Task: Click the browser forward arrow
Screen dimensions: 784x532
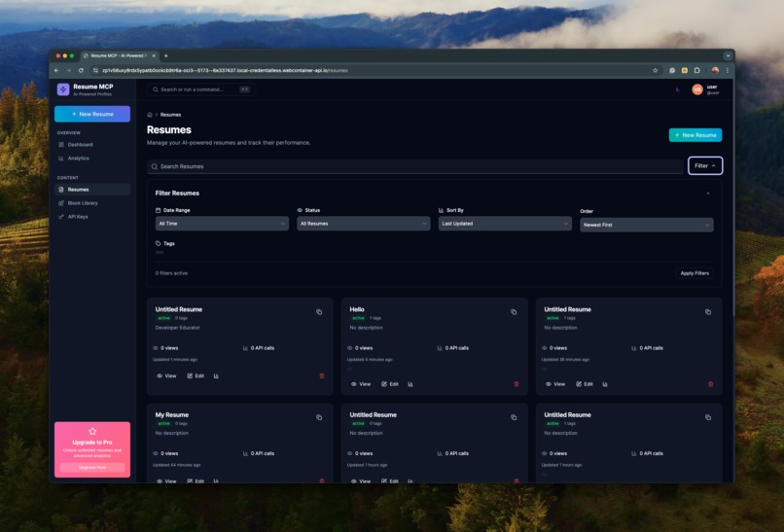Action: pyautogui.click(x=68, y=70)
